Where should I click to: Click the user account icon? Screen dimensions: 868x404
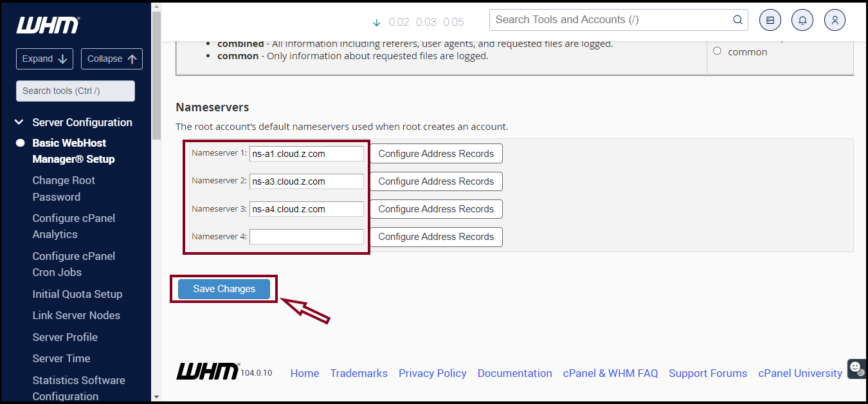(x=835, y=20)
